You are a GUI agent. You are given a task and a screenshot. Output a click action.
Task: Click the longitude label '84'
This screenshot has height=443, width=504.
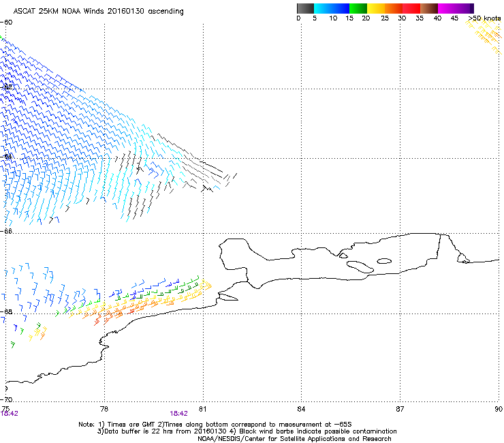click(301, 409)
